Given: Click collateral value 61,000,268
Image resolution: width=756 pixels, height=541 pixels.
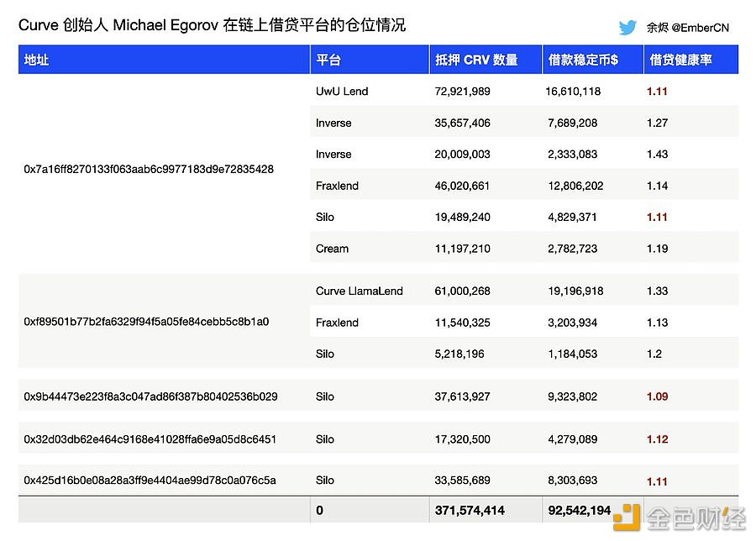Looking at the screenshot, I should (462, 291).
